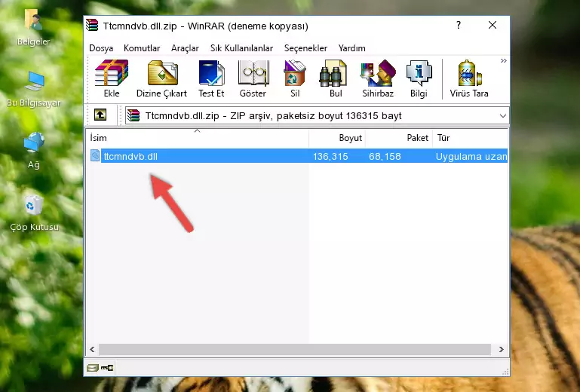Click the horizontal scrollbar left arrow
Viewport: 580px width, 392px height.
(92, 350)
